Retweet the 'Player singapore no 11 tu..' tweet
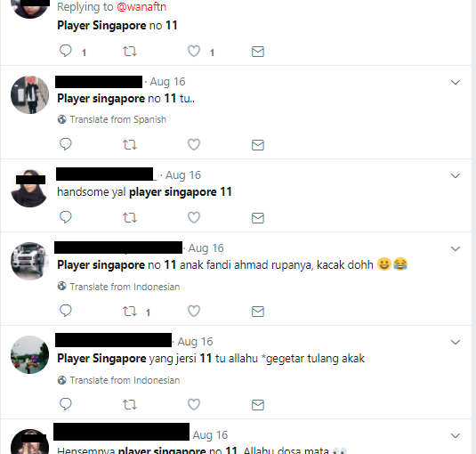 coord(130,144)
